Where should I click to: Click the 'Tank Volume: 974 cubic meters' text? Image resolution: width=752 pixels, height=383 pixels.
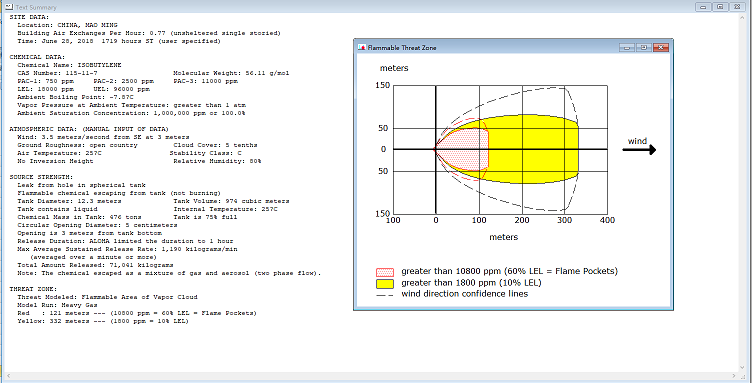coord(231,201)
